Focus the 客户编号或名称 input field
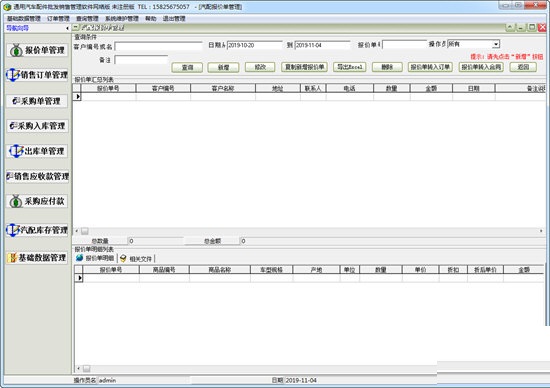The height and width of the screenshot is (388, 550). (159, 46)
